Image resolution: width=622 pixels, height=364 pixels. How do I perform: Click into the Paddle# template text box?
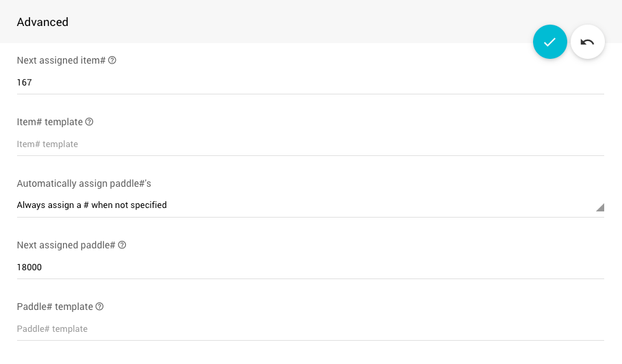[x=309, y=329]
